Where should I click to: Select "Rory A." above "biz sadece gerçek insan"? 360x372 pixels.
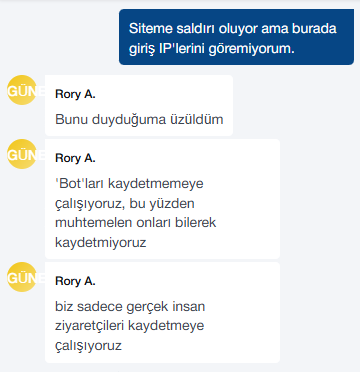click(75, 281)
